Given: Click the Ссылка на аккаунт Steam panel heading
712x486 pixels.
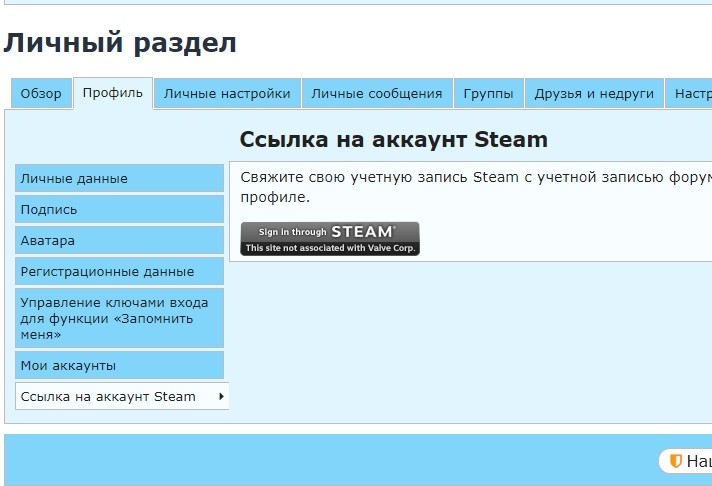Looking at the screenshot, I should (393, 139).
